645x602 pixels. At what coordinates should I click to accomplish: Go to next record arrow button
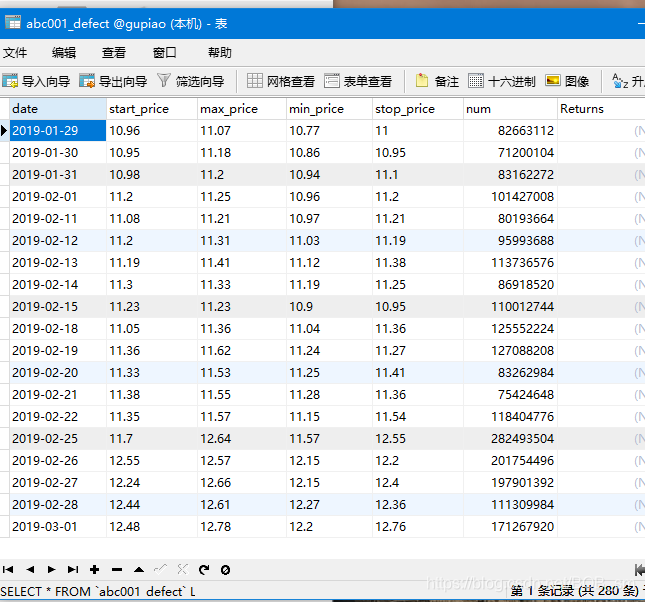pyautogui.click(x=51, y=569)
